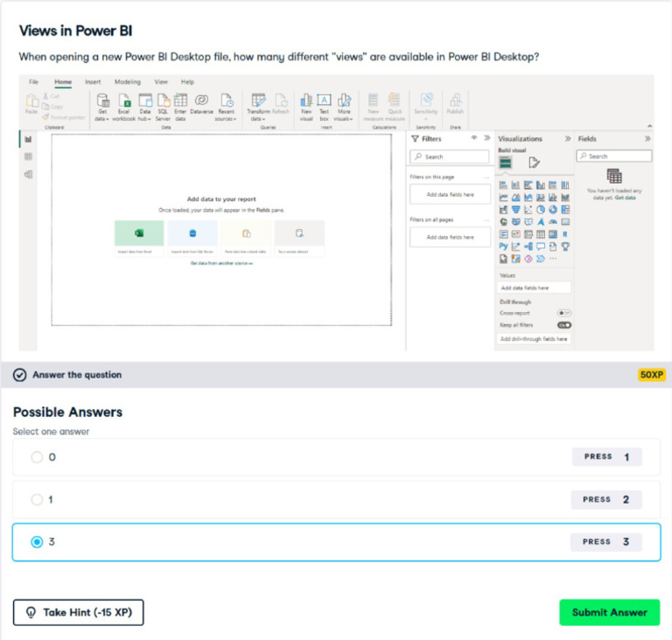Viewport: 672px width, 640px height.
Task: Click the Fields pane search field
Action: 614,157
